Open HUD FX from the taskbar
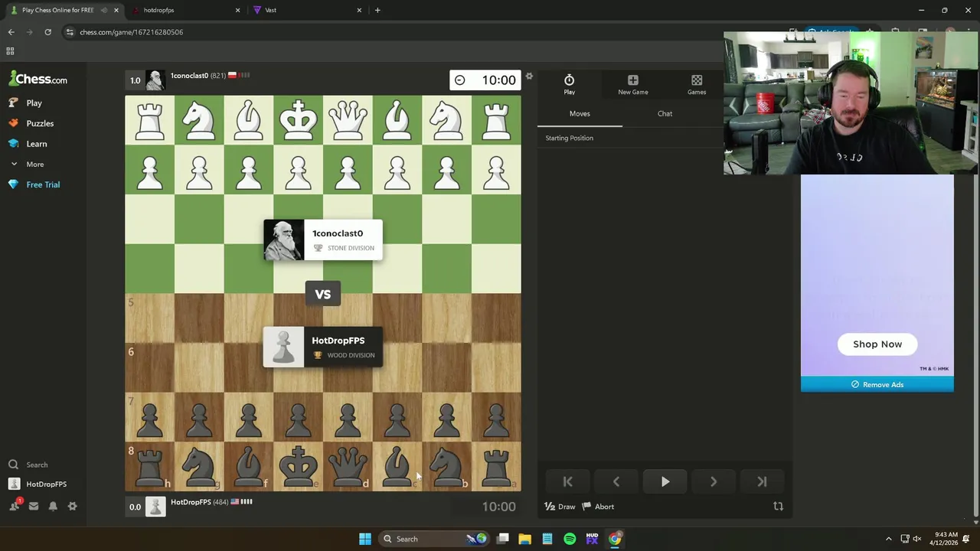The width and height of the screenshot is (980, 551). [592, 539]
